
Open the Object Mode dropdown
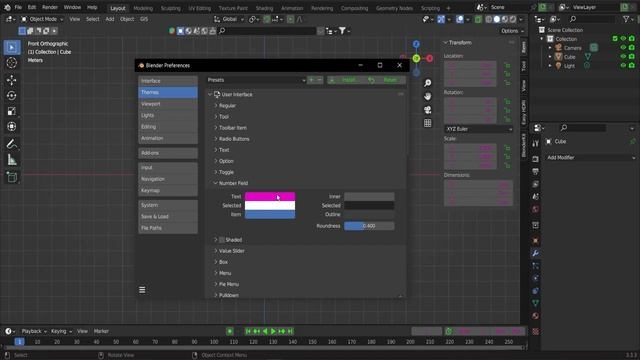[42, 19]
